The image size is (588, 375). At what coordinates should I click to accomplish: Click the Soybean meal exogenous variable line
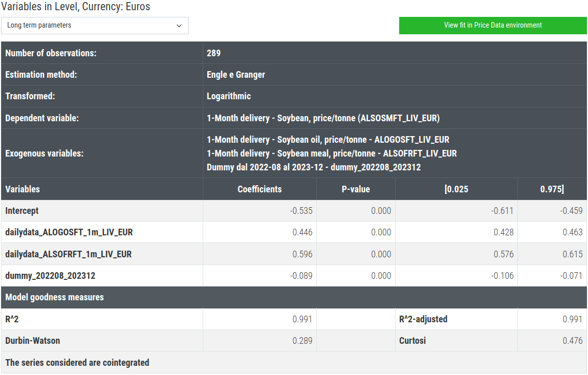[x=332, y=153]
